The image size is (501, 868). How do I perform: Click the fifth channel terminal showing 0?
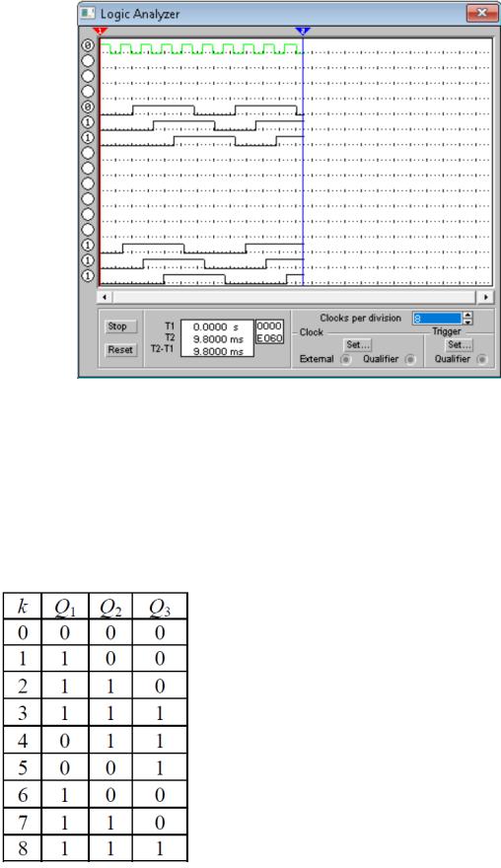click(x=88, y=107)
